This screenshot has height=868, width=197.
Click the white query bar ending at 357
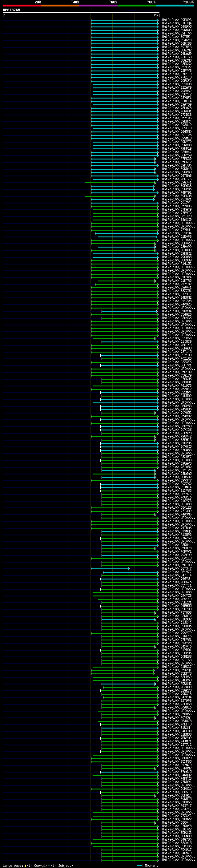click(81, 13)
